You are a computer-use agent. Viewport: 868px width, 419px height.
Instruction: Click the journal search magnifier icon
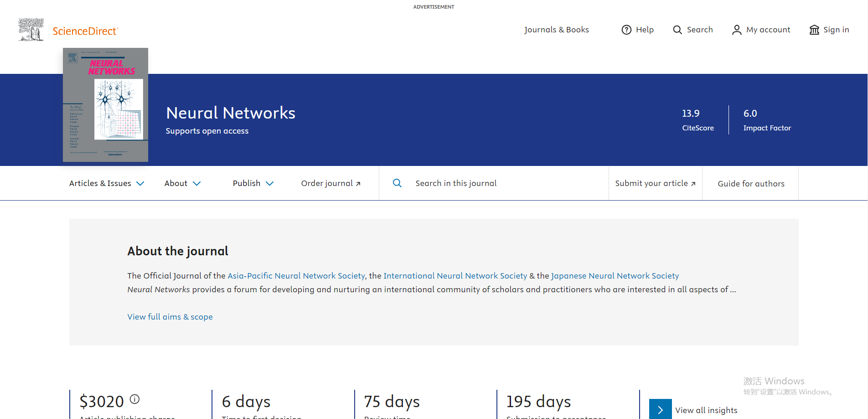[x=397, y=183]
